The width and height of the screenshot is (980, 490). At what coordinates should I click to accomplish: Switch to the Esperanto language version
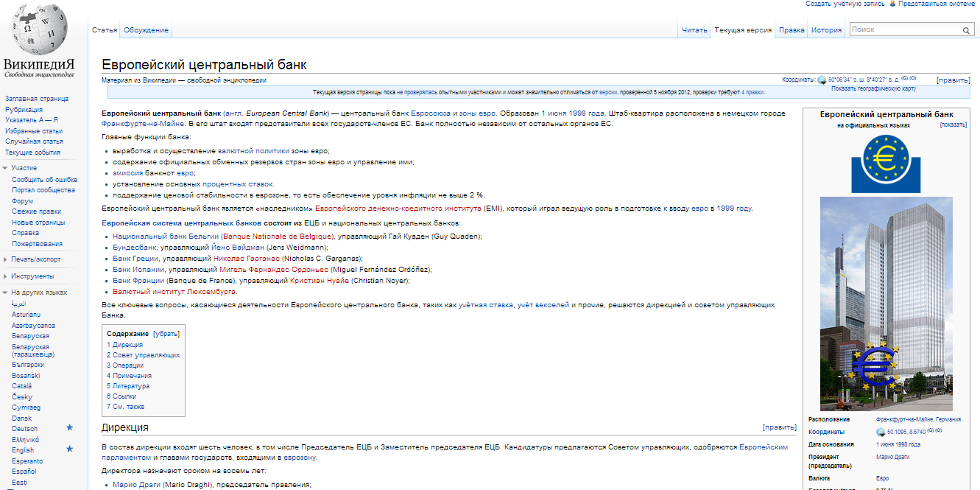27,461
